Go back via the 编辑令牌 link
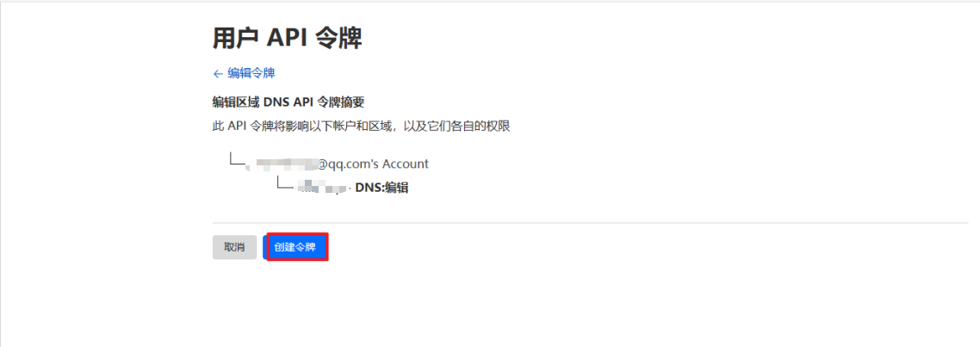Screen dimensions: 980x347 [251, 74]
